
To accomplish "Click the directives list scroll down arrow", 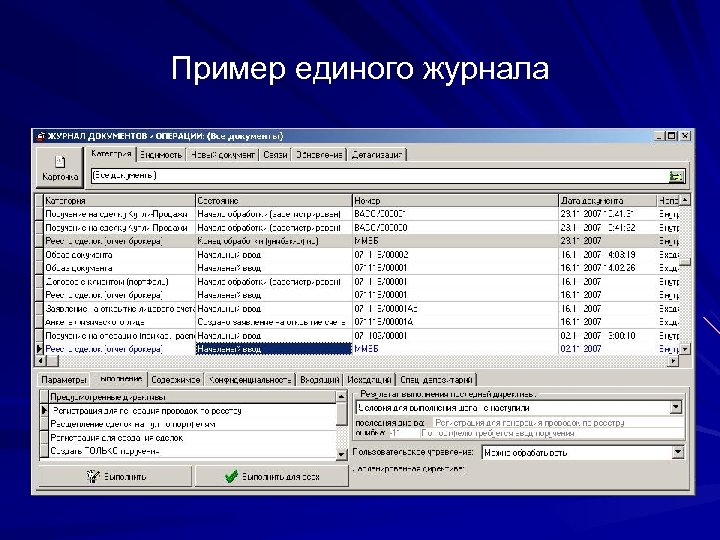I will (x=341, y=454).
